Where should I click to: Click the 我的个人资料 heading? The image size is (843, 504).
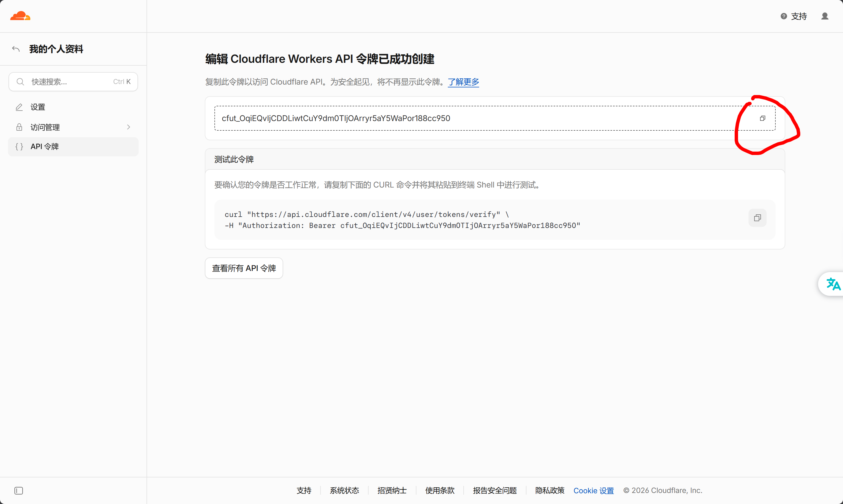click(56, 49)
